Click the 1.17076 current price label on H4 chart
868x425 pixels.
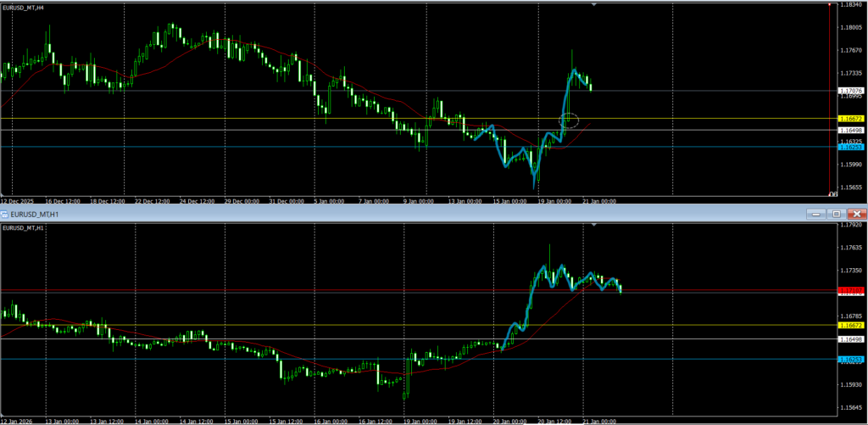(x=849, y=91)
